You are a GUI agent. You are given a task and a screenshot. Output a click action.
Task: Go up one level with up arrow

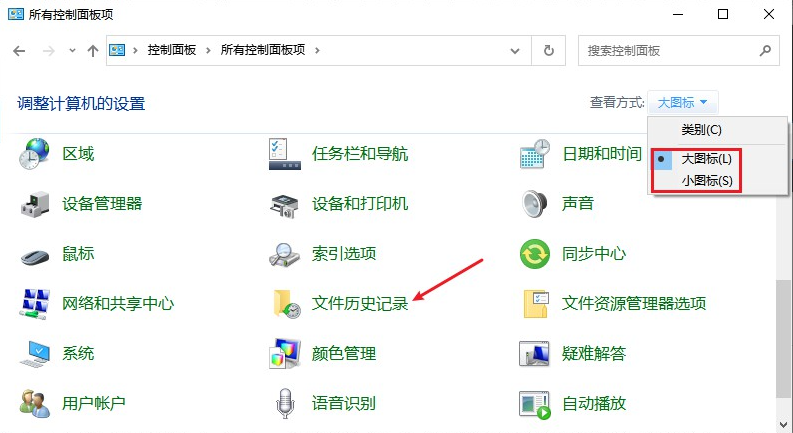[x=93, y=51]
